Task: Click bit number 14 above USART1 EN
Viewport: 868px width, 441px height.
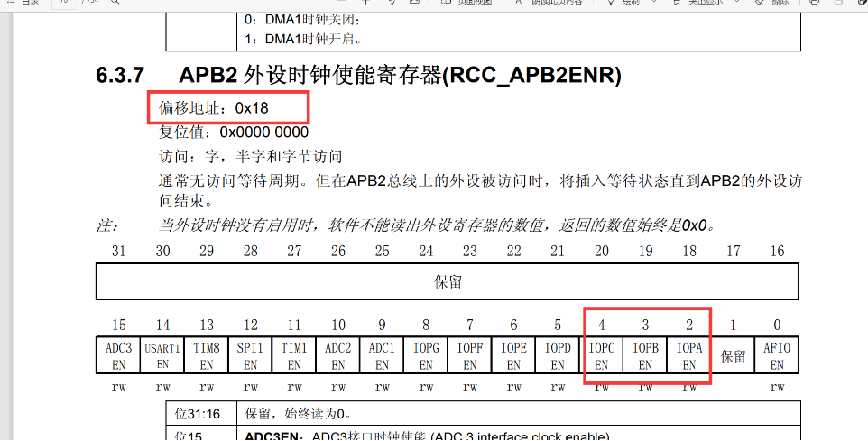Action: pos(162,325)
